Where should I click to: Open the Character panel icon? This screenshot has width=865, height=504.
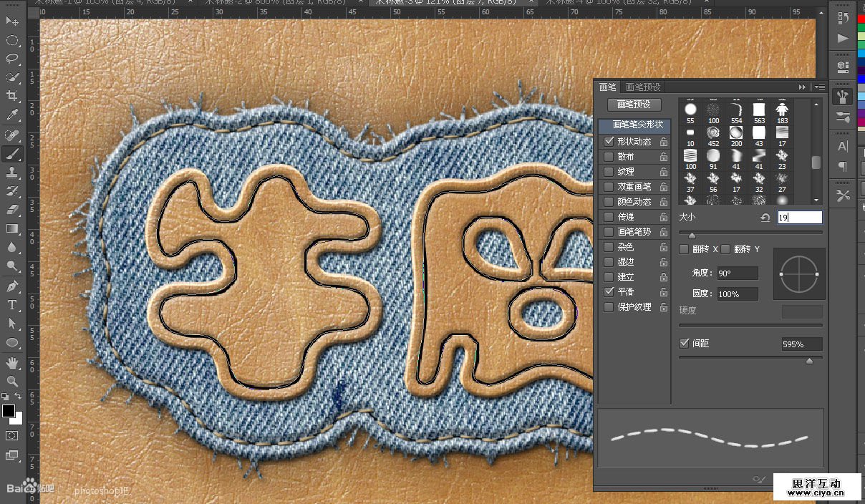843,147
